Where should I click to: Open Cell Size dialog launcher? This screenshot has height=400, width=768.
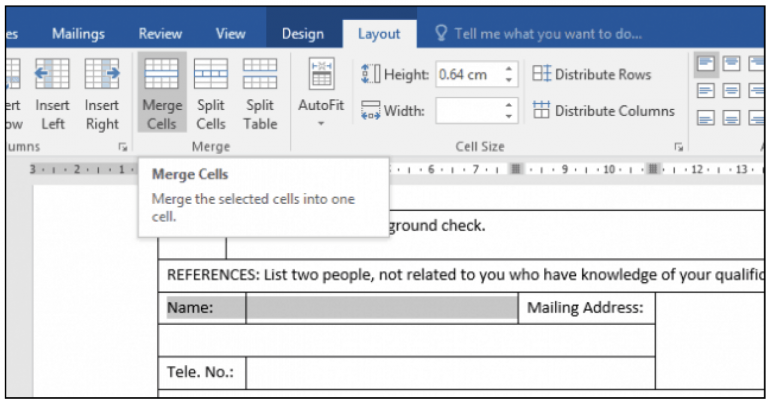[678, 146]
